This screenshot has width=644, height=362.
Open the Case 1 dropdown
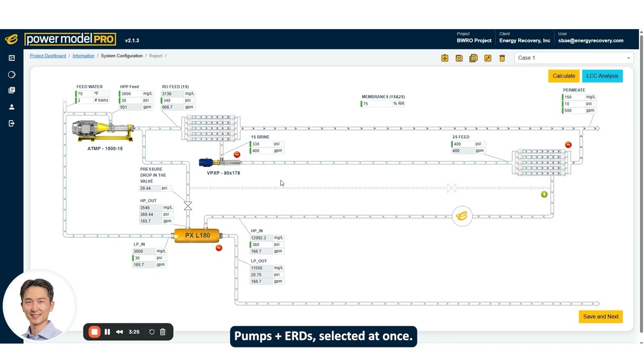pos(574,58)
